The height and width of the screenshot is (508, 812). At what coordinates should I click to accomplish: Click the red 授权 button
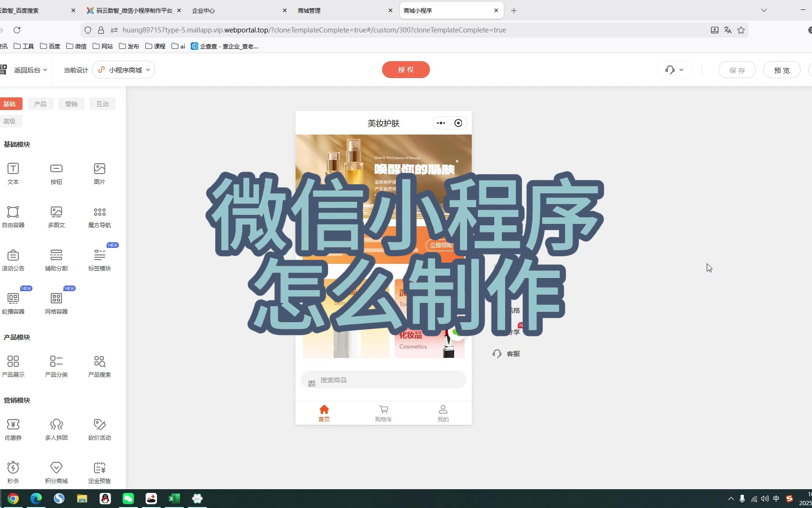pos(406,70)
